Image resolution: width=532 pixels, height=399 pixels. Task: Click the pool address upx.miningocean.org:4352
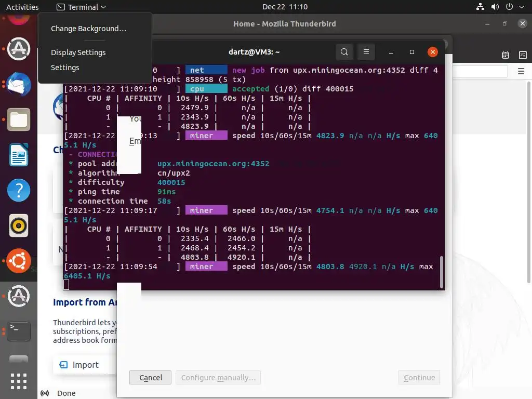tap(214, 164)
